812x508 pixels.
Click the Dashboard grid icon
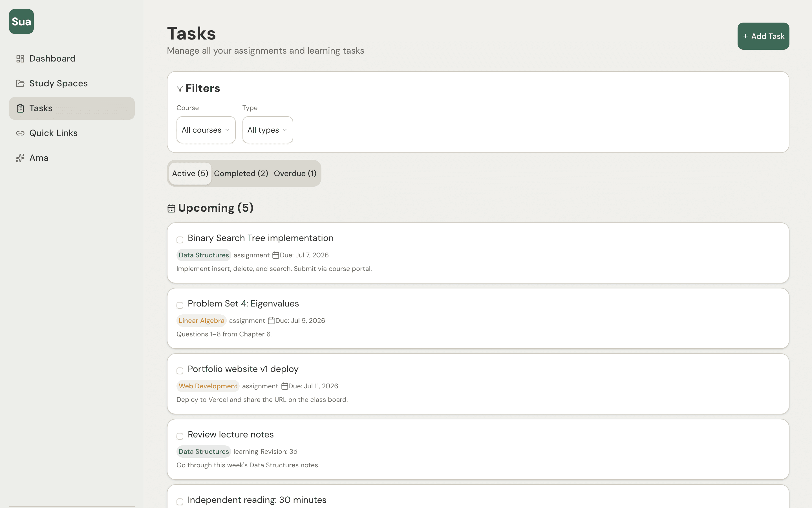(x=20, y=59)
